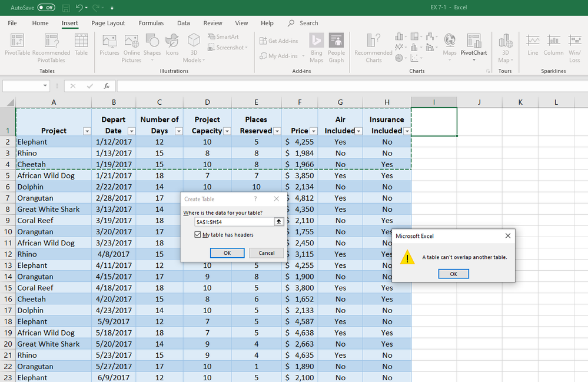Click the Save icon in the title bar
Image resolution: width=588 pixels, height=382 pixels.
pyautogui.click(x=66, y=8)
